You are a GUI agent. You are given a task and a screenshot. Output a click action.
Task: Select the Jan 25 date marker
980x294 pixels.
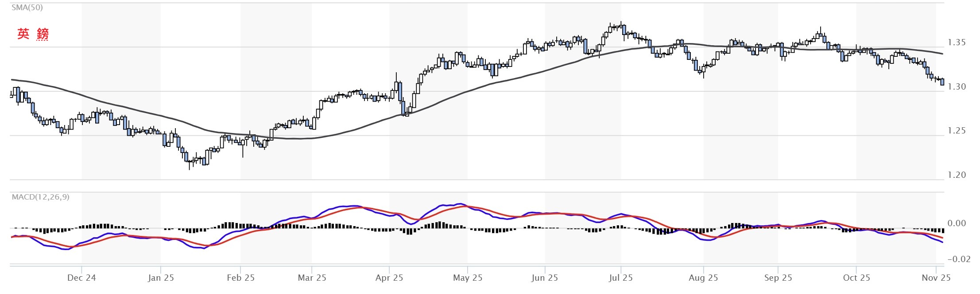click(x=161, y=278)
